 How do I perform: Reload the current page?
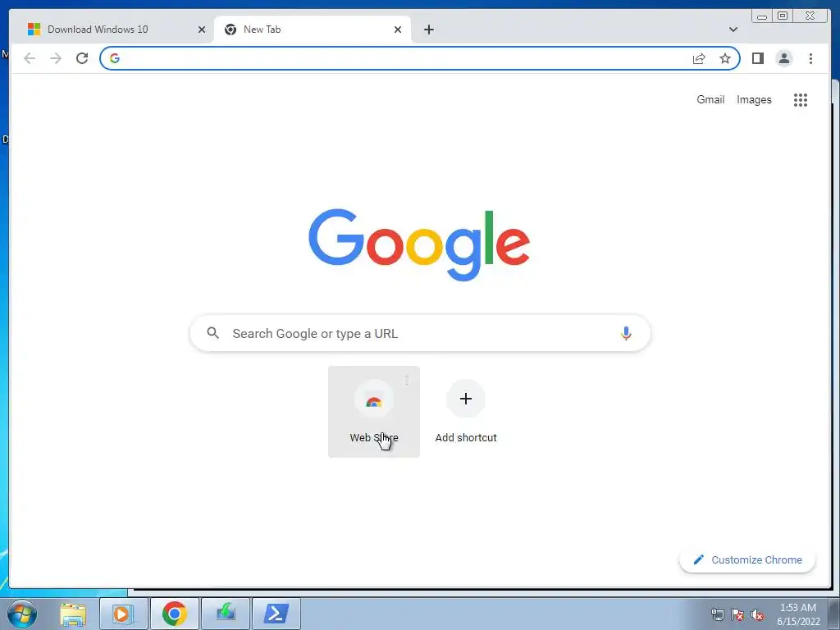coord(82,58)
